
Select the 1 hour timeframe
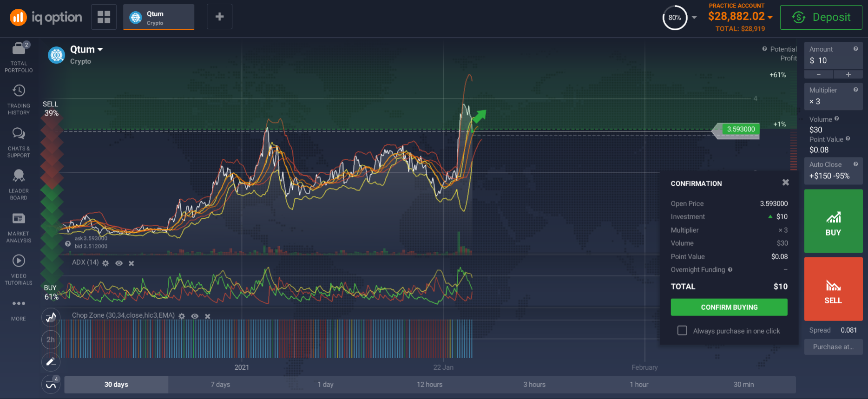639,385
